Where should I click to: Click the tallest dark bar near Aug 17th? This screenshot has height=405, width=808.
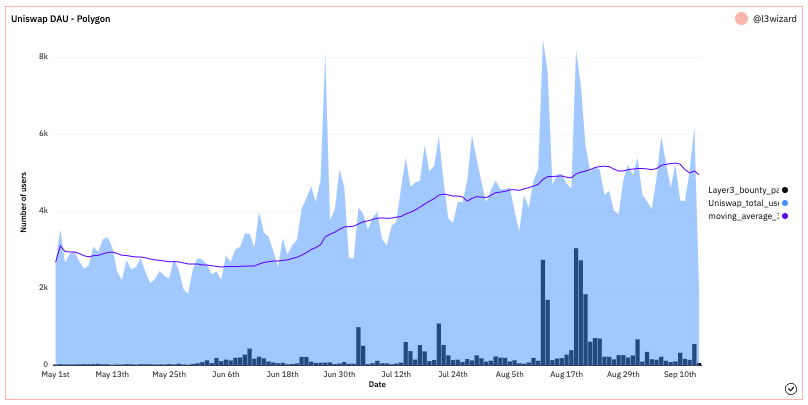tap(576, 307)
